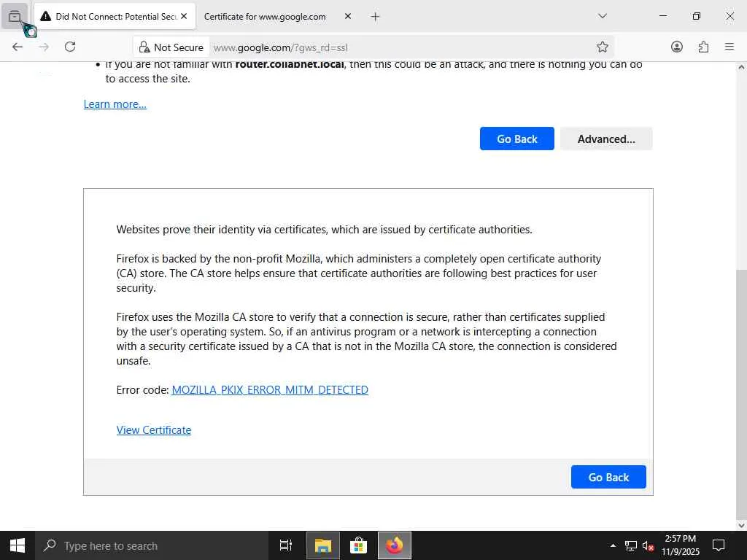Close the Did Not Connect tab

(184, 16)
